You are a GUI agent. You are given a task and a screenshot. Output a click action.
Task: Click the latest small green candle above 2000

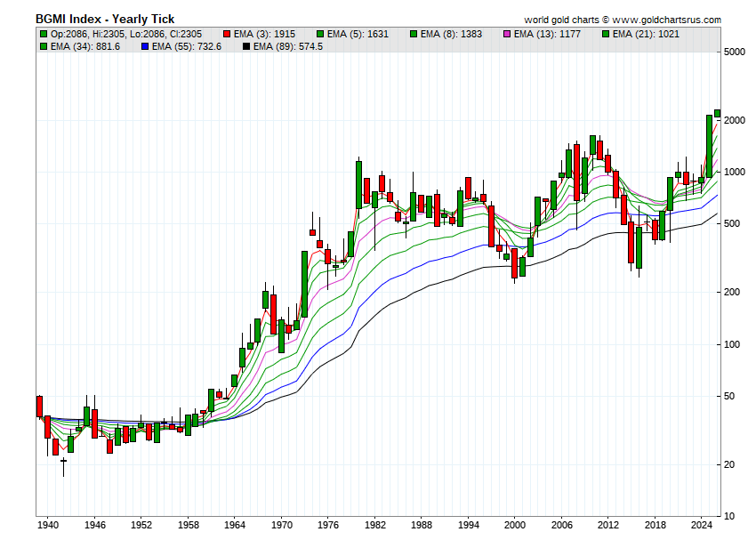[718, 113]
